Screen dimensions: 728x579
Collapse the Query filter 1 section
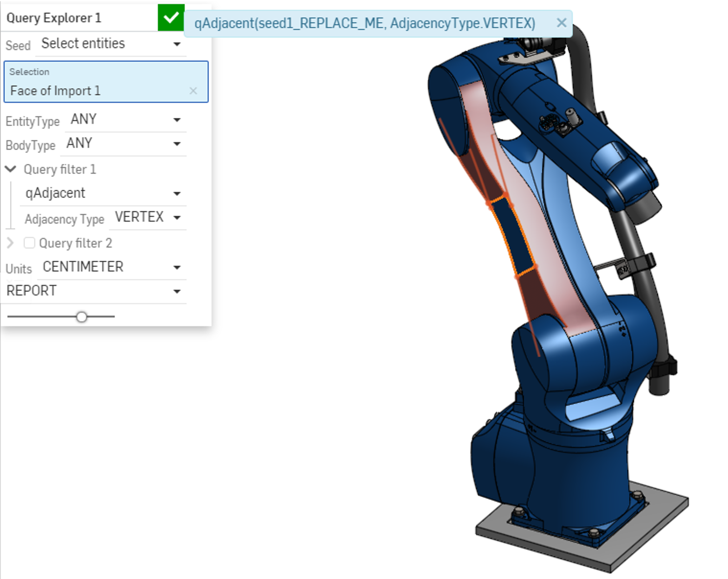point(10,169)
